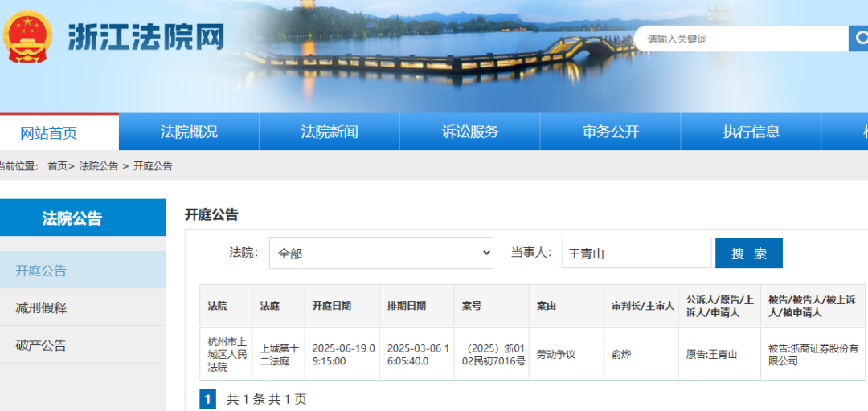Open the 审务公开 menu
868x411 pixels.
pyautogui.click(x=611, y=132)
